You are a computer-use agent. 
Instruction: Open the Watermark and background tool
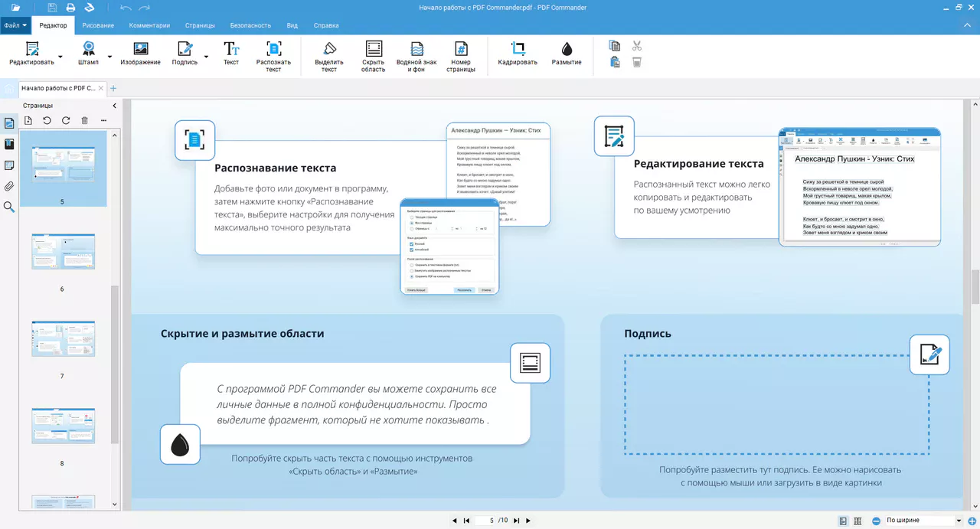coord(416,56)
